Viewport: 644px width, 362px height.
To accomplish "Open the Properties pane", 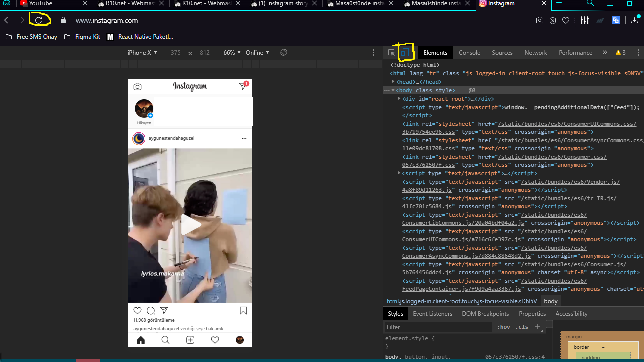I will point(532,314).
